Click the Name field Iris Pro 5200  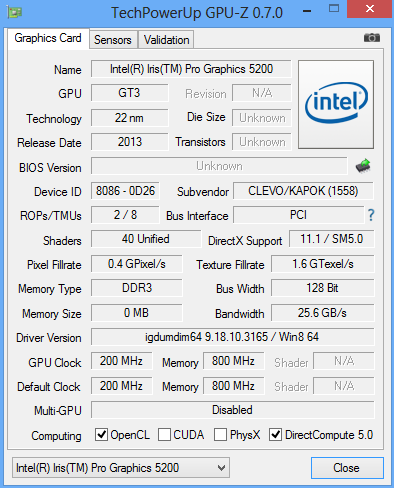tap(191, 69)
